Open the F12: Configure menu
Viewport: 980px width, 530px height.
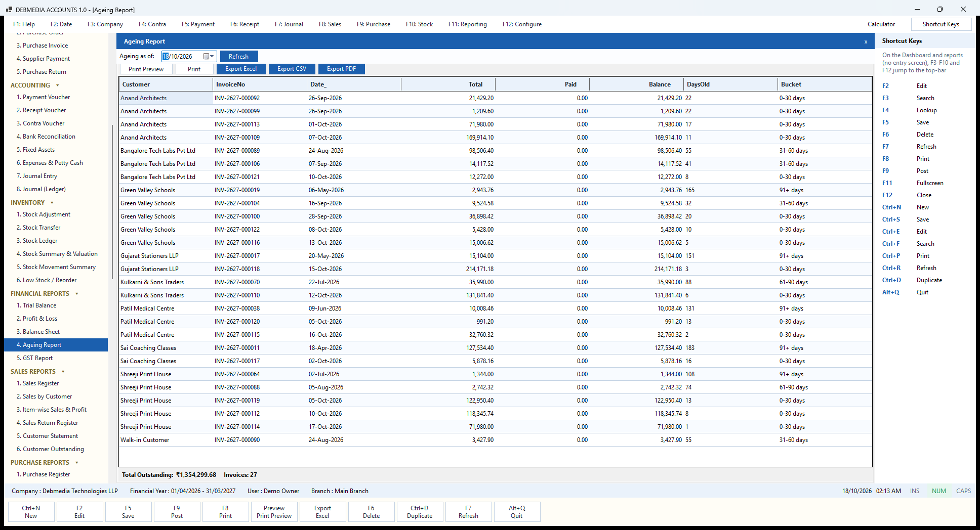[522, 24]
